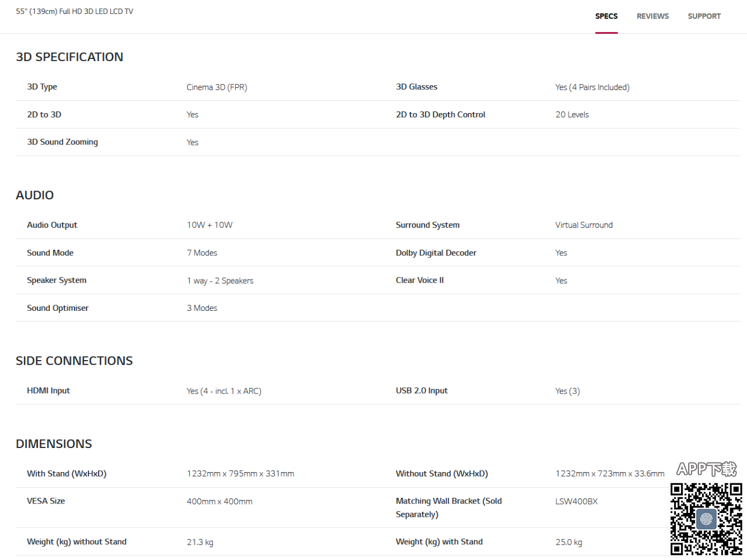Switch to the SPECS tab

pos(606,16)
